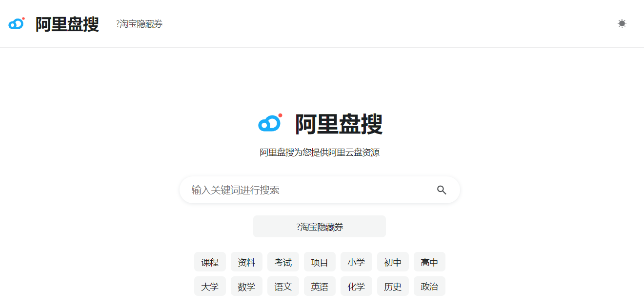Click the magnifying glass search icon

[x=442, y=190]
